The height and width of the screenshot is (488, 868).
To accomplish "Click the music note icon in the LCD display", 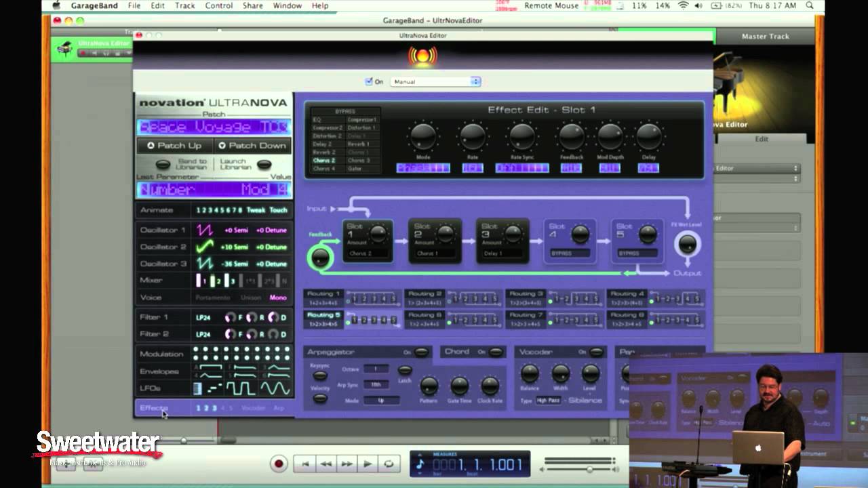I will 420,464.
